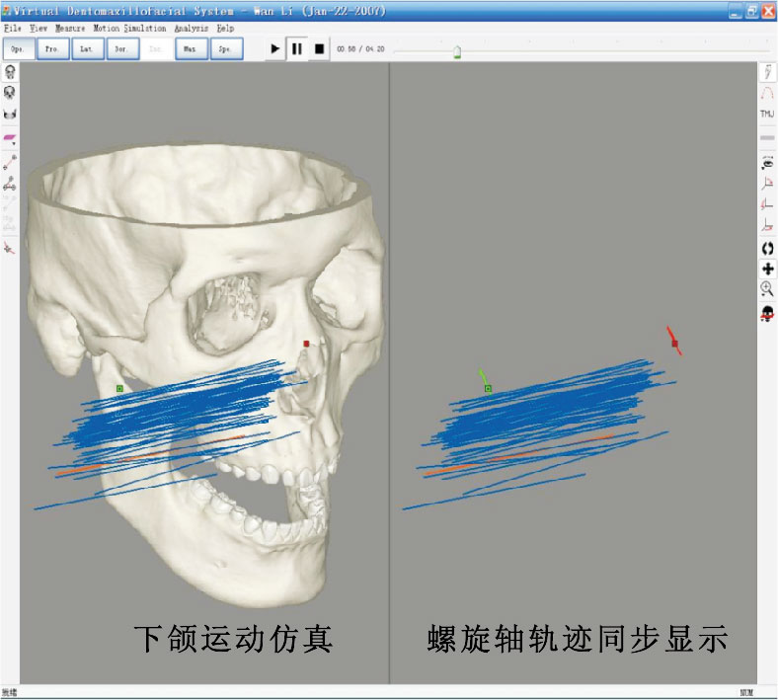Click the Play button

[x=275, y=48]
